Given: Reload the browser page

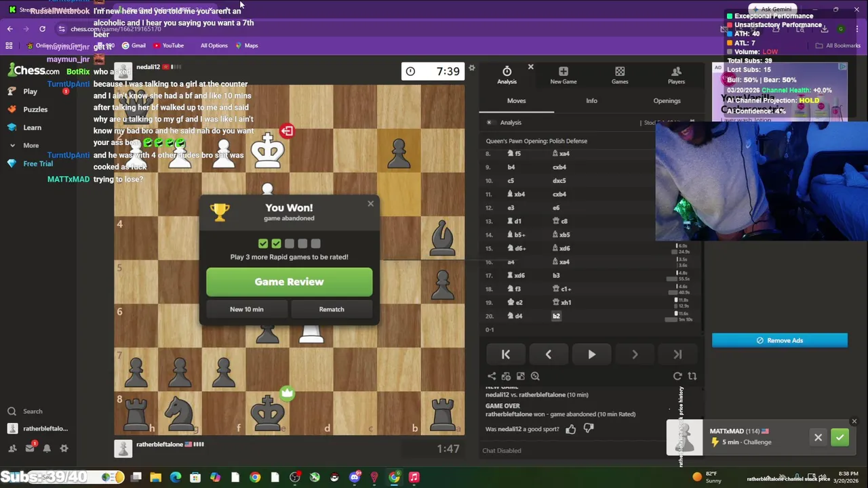Looking at the screenshot, I should (x=42, y=28).
